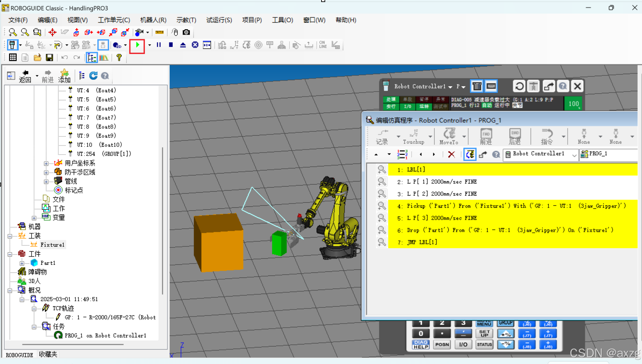Click the pendant help question icon
This screenshot has height=364, width=642.
(563, 86)
